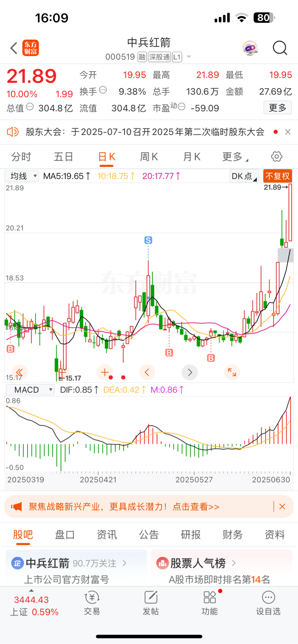This screenshot has height=644, width=298.
Task: Open 发帖 post composer
Action: (151, 604)
